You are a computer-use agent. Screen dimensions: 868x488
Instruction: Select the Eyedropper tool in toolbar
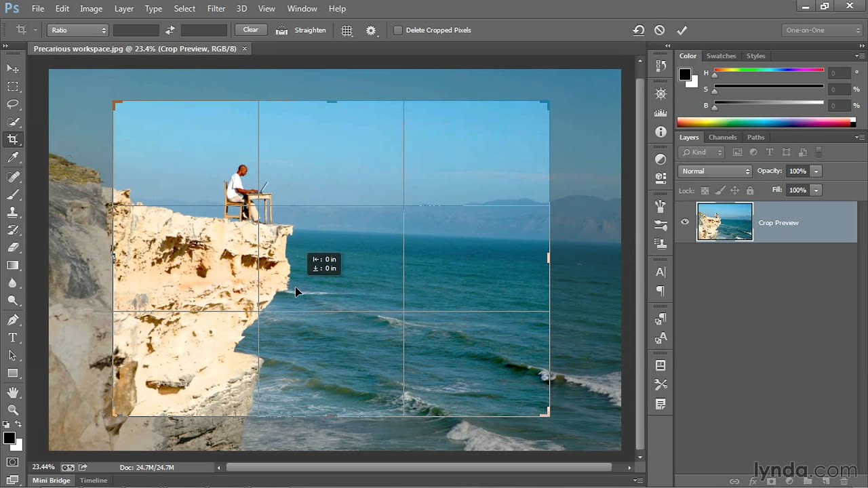click(x=13, y=157)
